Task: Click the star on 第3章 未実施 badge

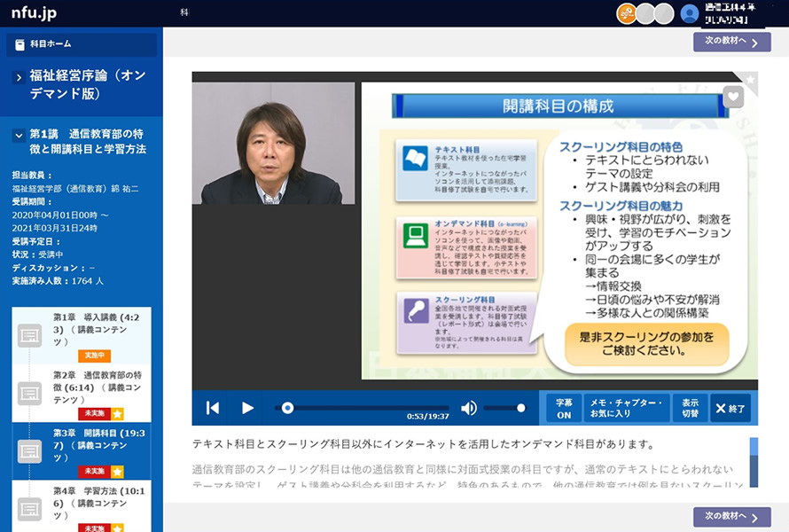Action: (x=117, y=472)
